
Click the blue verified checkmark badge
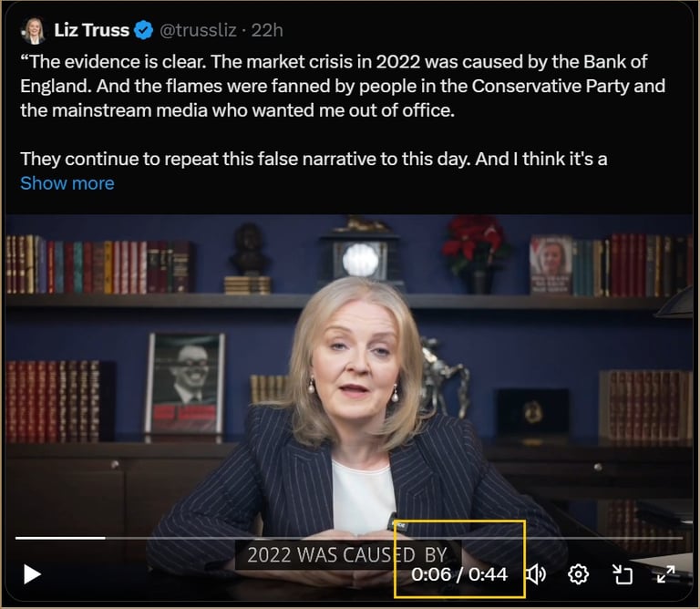tap(143, 30)
